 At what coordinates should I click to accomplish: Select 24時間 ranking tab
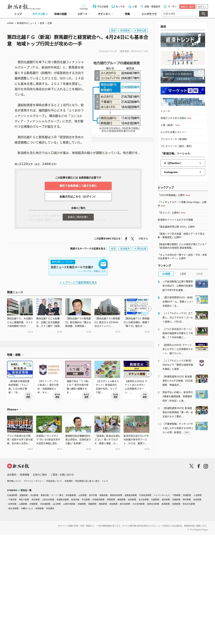[x=166, y=274]
